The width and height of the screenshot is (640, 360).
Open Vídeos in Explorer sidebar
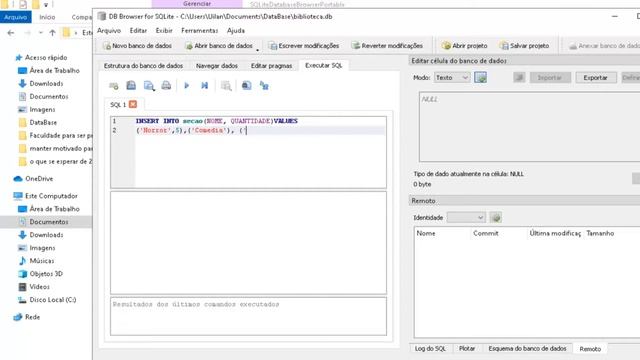coord(39,287)
